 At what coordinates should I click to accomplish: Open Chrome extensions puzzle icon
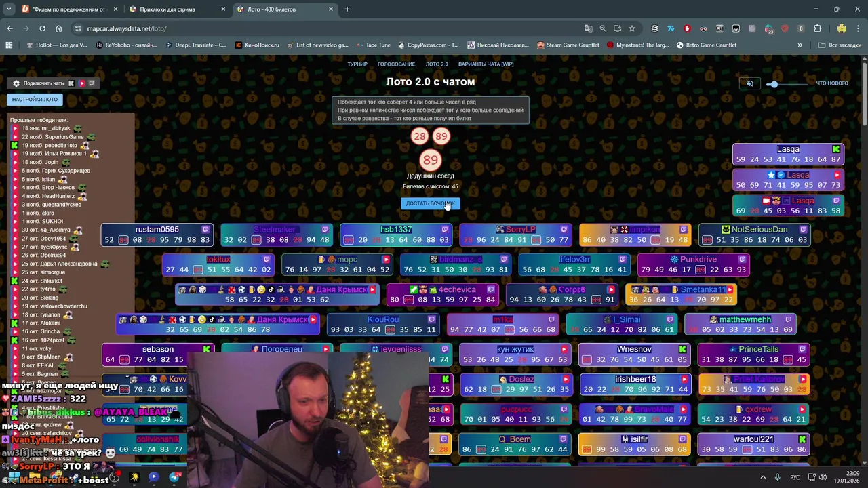[x=817, y=28]
